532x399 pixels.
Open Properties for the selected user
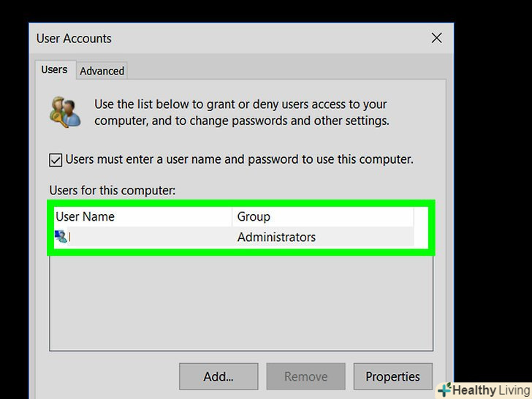(x=392, y=377)
